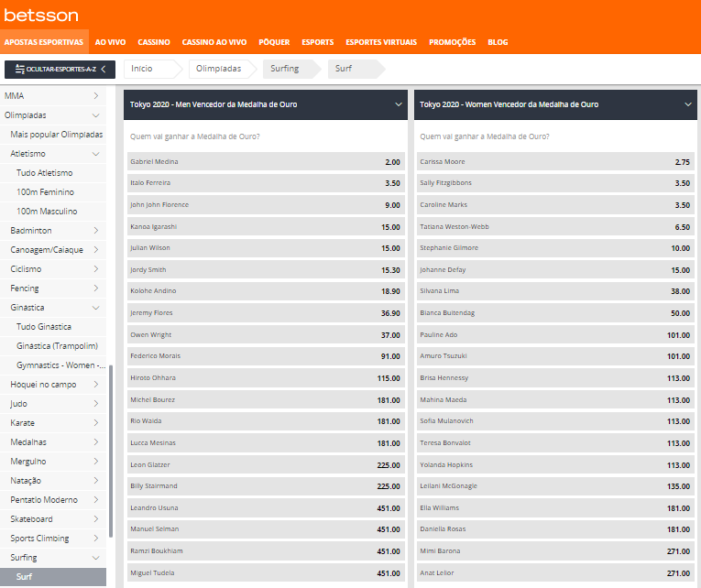701x588 pixels.
Task: Select Johanne Defay at 15.00
Action: pos(555,270)
